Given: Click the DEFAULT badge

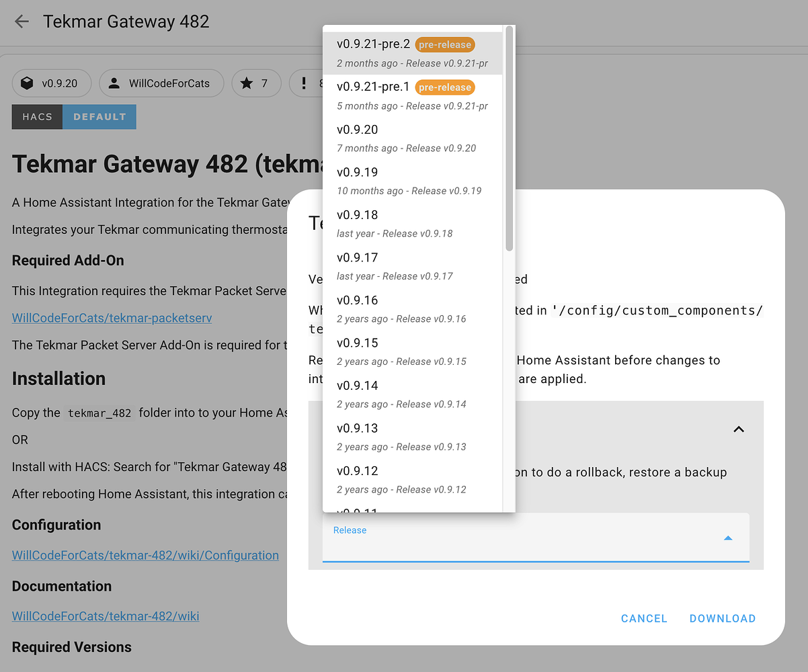Looking at the screenshot, I should [99, 116].
